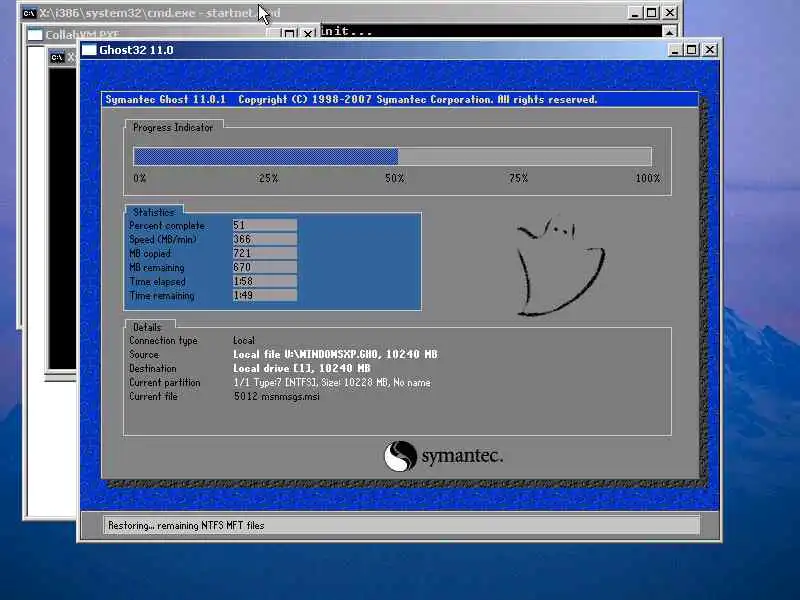Click the symantec. wordmark text

(x=462, y=456)
